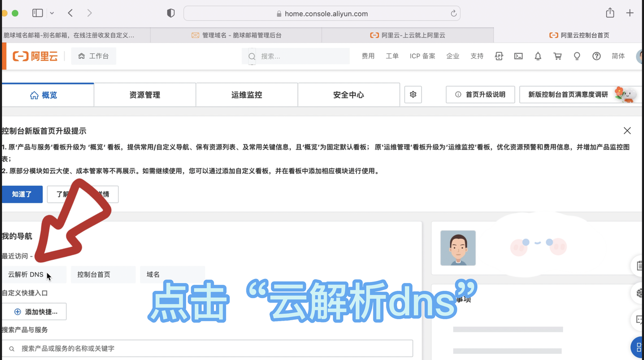Go forward with Safari forward arrow
This screenshot has width=644, height=360.
coord(89,13)
